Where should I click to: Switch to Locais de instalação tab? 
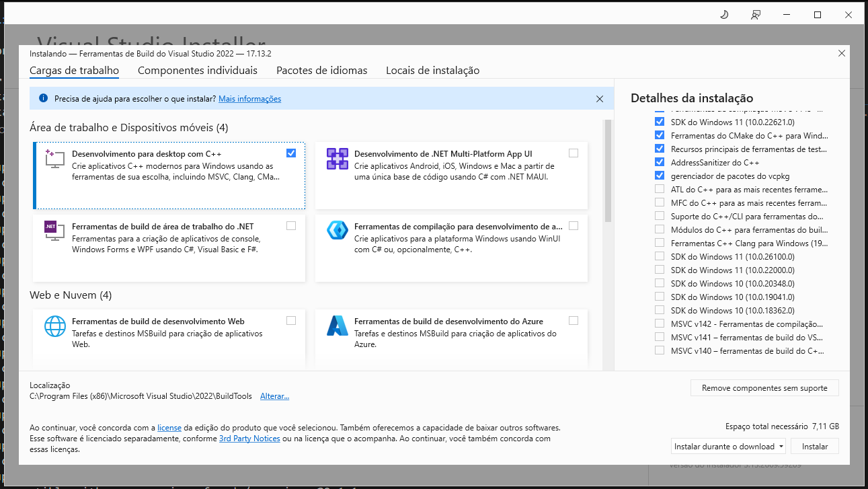coord(432,70)
